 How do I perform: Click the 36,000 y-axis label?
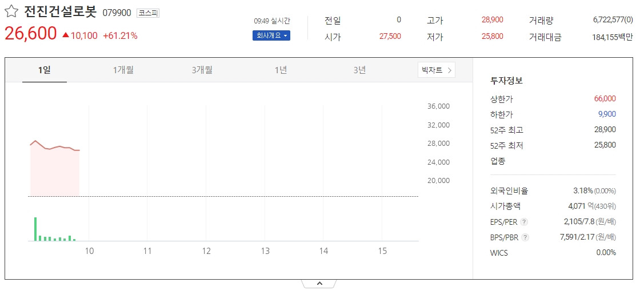point(439,106)
